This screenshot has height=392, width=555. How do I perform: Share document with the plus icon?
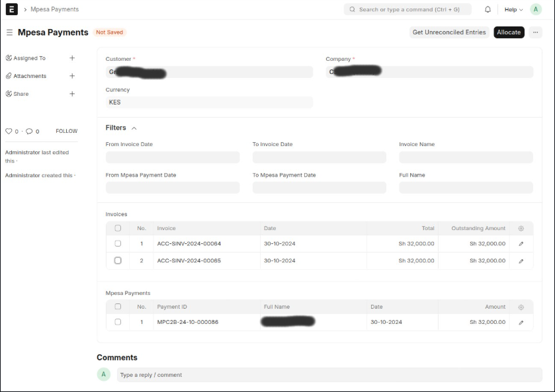(72, 94)
